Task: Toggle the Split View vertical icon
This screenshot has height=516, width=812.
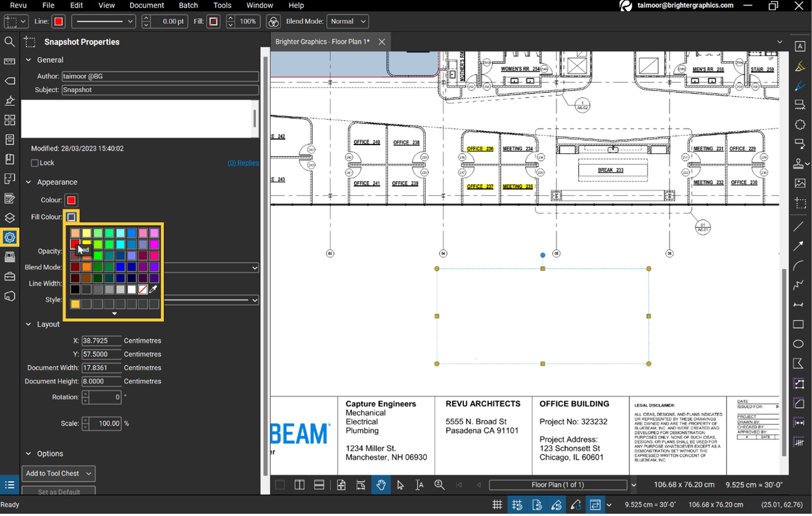Action: pyautogui.click(x=299, y=485)
